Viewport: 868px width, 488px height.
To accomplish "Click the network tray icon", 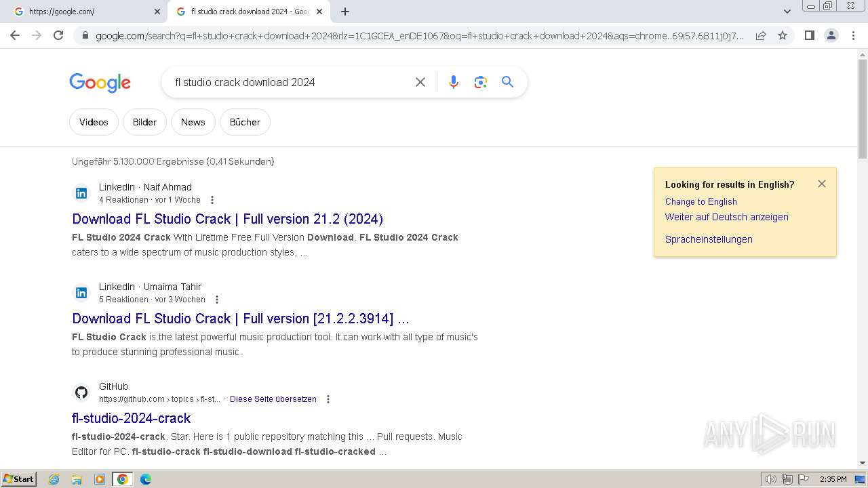I will [x=787, y=479].
